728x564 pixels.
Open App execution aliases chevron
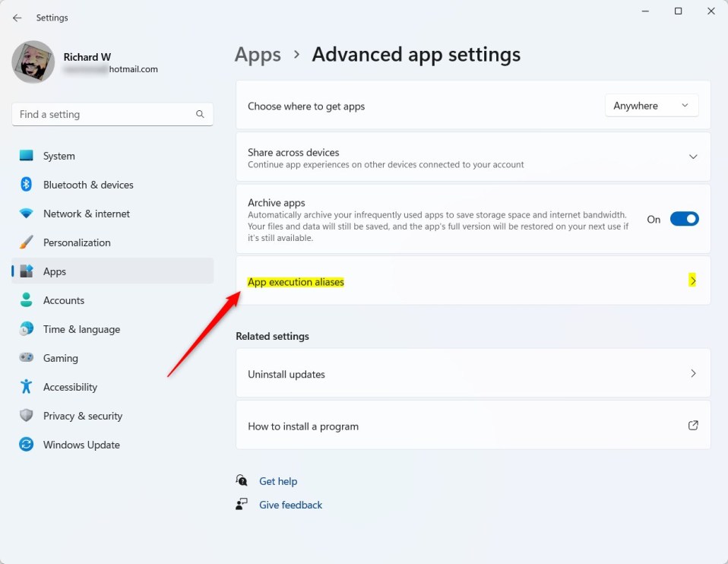[692, 280]
